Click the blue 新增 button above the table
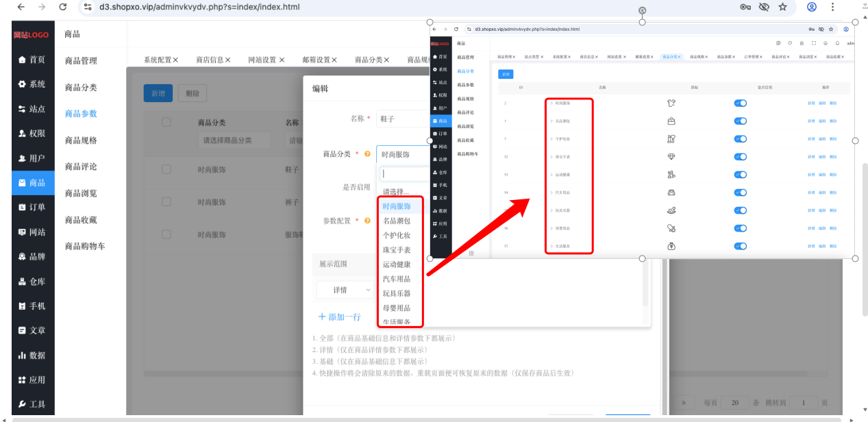Image resolution: width=868 pixels, height=422 pixels. point(158,93)
